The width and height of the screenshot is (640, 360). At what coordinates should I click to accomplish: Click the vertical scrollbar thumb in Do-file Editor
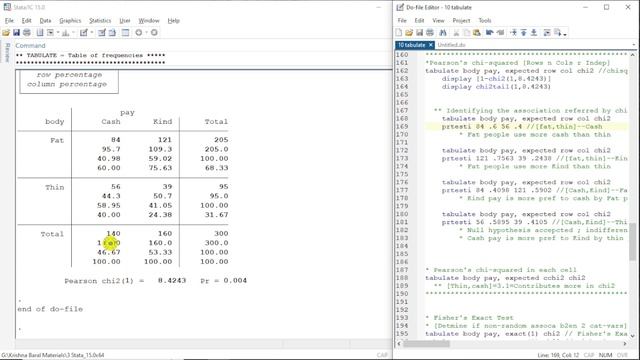[x=633, y=242]
